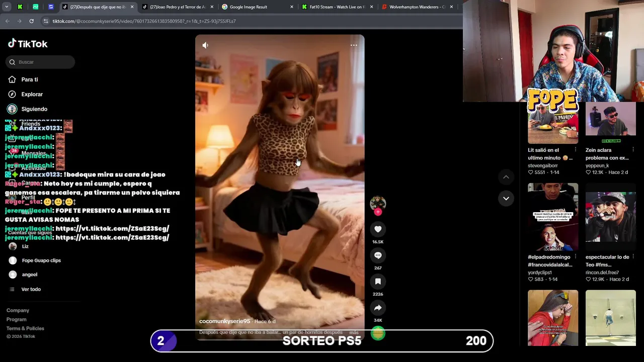The width and height of the screenshot is (644, 362).
Task: Reload the page
Action: 31,21
